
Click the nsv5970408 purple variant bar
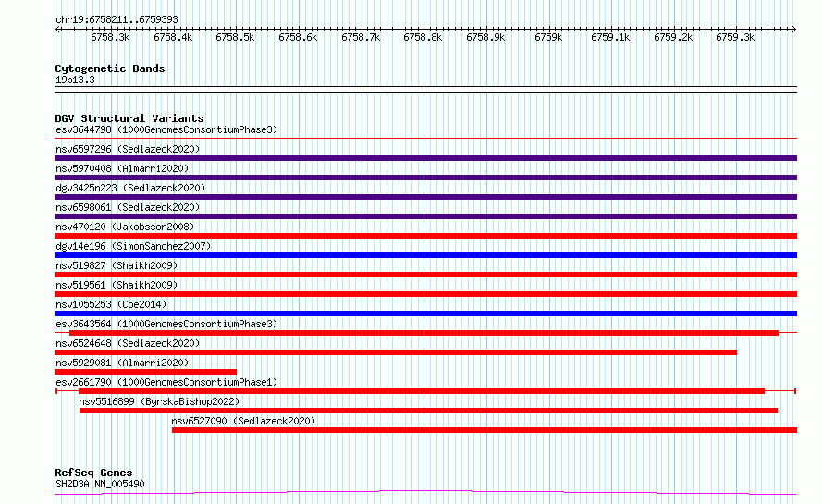tap(425, 178)
